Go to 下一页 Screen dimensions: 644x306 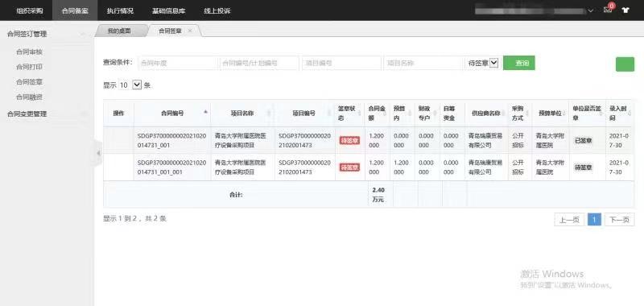(619, 220)
